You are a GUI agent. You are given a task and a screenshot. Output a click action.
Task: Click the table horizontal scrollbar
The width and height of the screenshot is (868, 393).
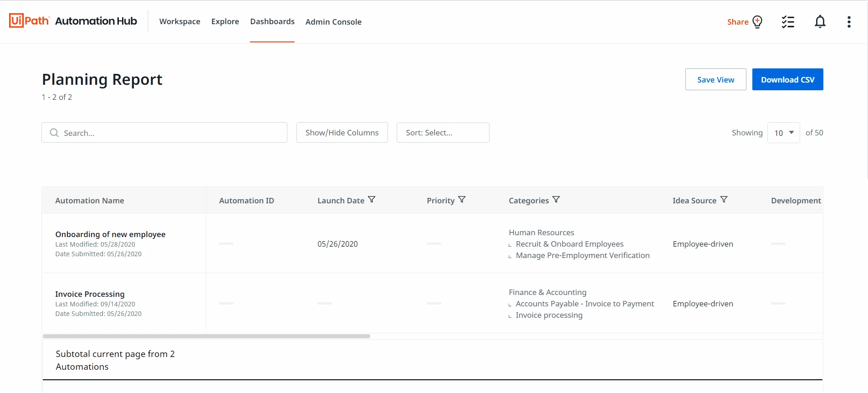tap(206, 336)
